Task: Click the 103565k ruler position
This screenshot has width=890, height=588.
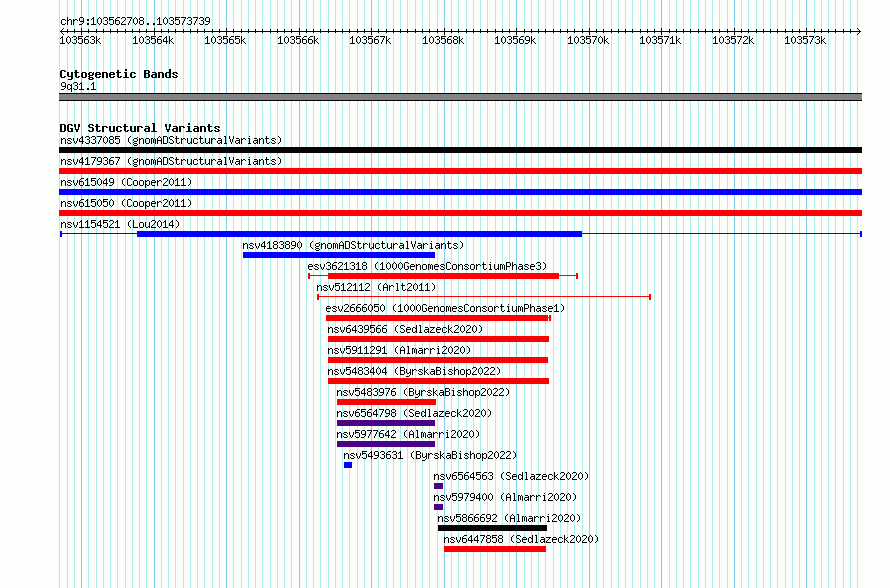Action: 225,40
